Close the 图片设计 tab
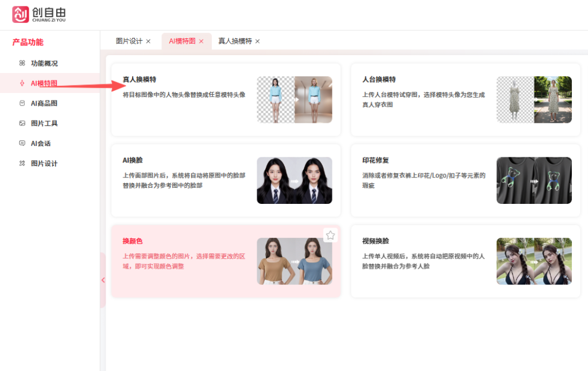Viewport: 588px width, 371px height. coord(148,41)
